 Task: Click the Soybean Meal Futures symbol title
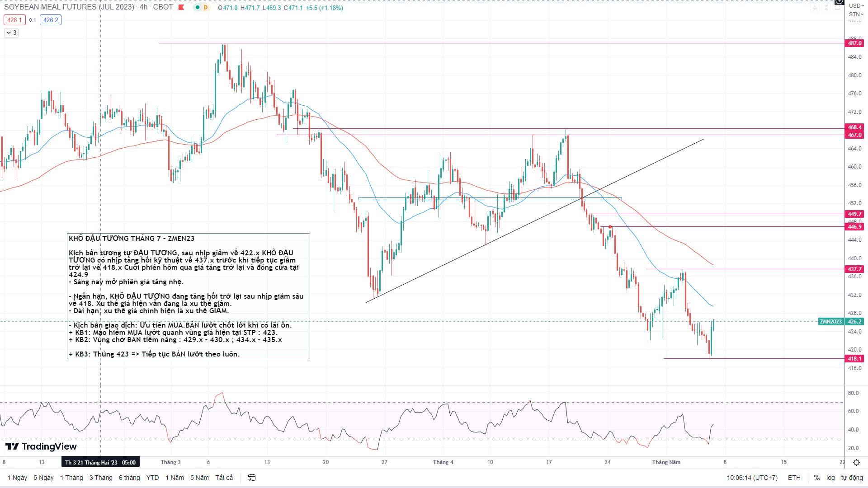pyautogui.click(x=69, y=7)
